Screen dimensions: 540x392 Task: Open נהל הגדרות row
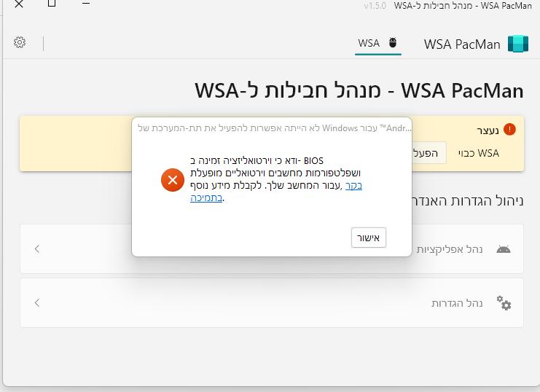pyautogui.click(x=272, y=303)
